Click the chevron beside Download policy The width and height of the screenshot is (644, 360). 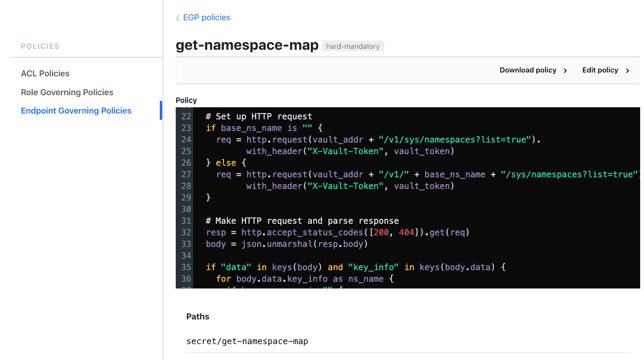[x=565, y=71]
